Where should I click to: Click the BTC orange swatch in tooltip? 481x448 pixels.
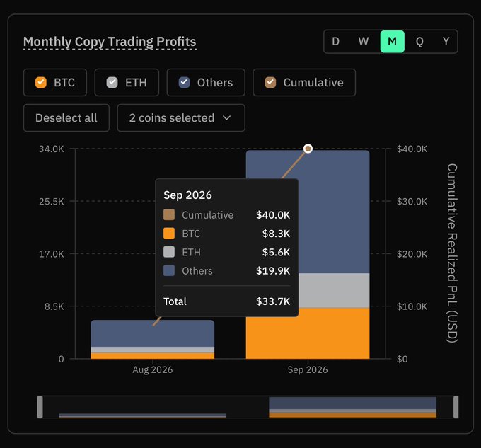169,234
